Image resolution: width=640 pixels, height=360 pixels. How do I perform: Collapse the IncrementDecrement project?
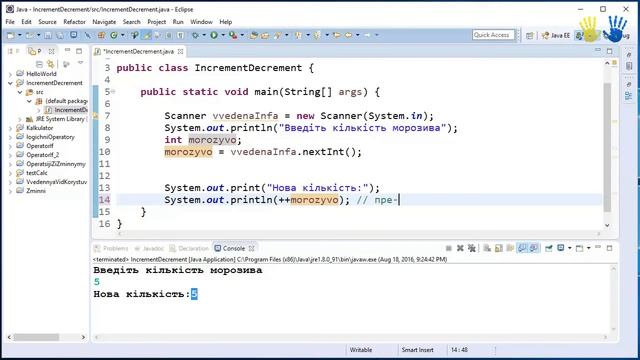[x=10, y=83]
